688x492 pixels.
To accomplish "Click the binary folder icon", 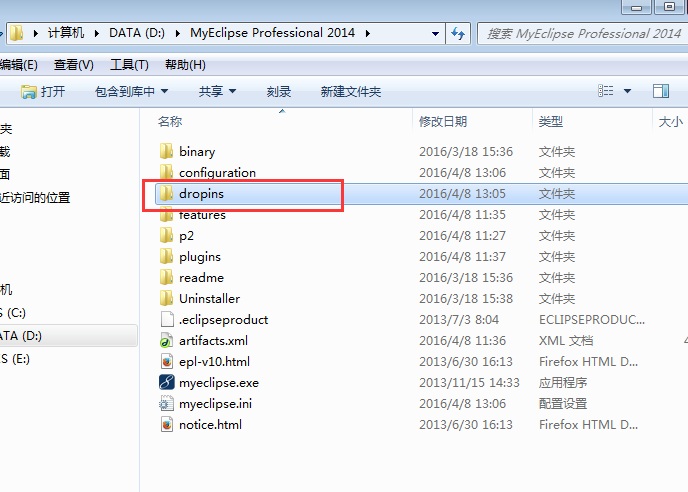I will tap(166, 151).
